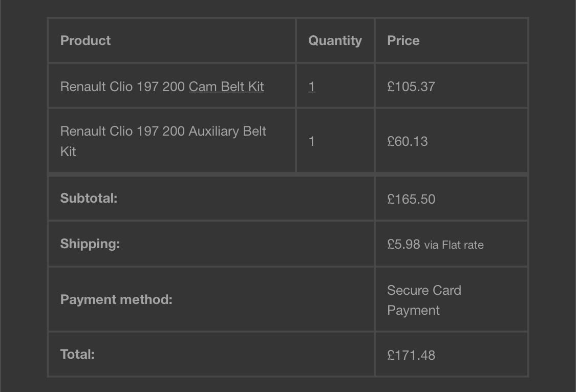This screenshot has height=392, width=576.
Task: Click the £165.50 subtotal amount
Action: point(411,199)
